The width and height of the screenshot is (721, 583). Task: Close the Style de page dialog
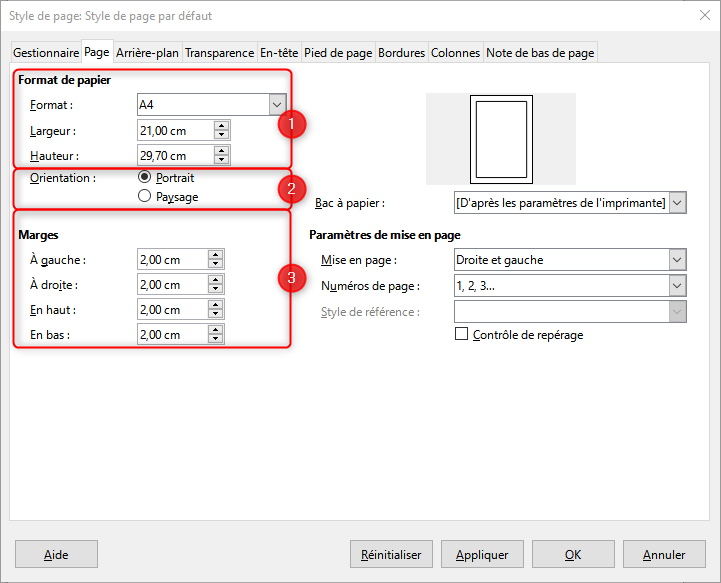[x=699, y=16]
